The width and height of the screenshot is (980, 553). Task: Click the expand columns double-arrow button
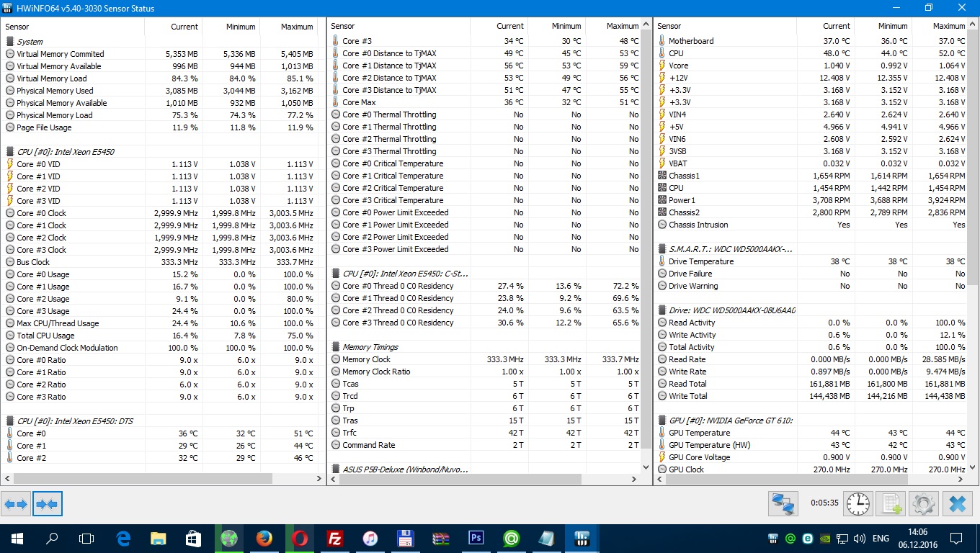16,504
